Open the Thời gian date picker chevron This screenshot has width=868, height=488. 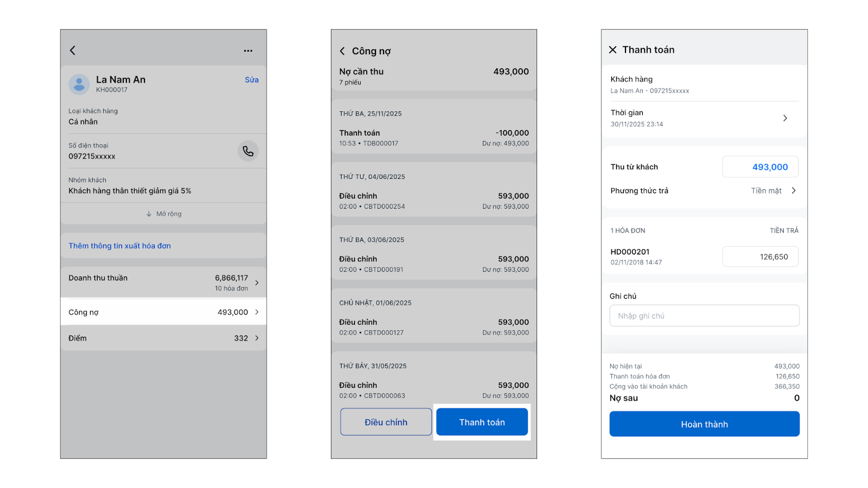(x=785, y=118)
